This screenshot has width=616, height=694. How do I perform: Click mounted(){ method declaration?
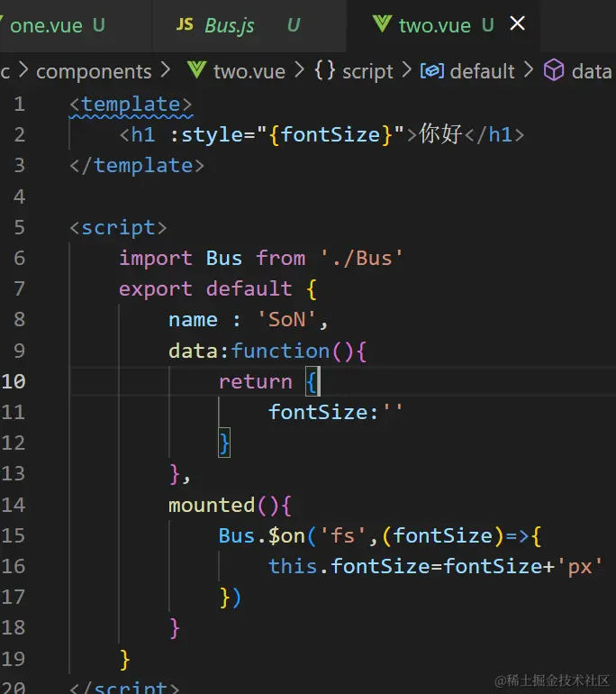[230, 506]
